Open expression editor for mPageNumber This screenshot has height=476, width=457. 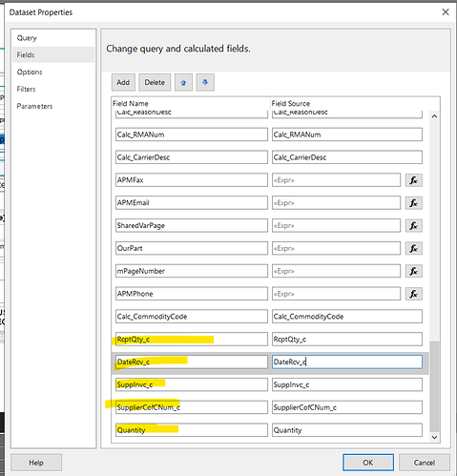click(414, 271)
